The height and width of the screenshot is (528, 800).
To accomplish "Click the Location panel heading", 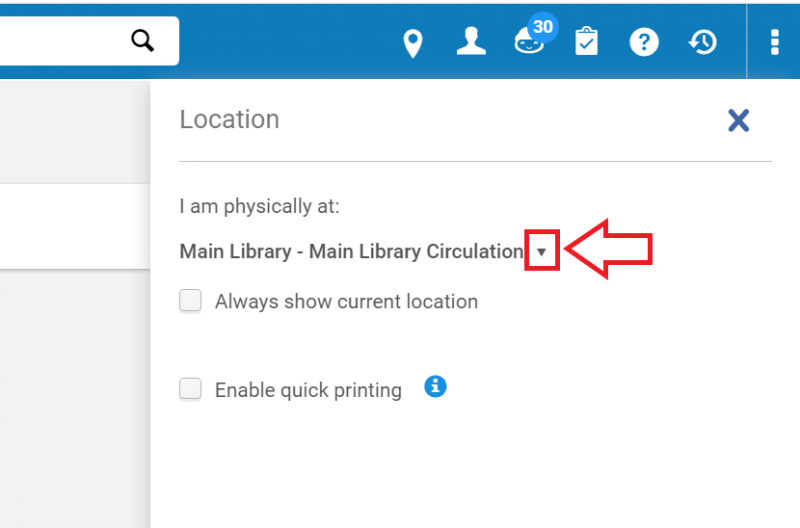I will [229, 119].
